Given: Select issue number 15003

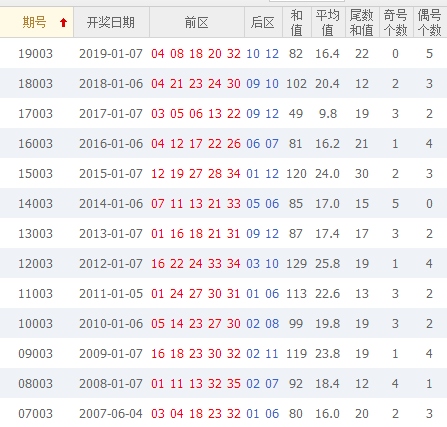Looking at the screenshot, I should click(x=35, y=174).
